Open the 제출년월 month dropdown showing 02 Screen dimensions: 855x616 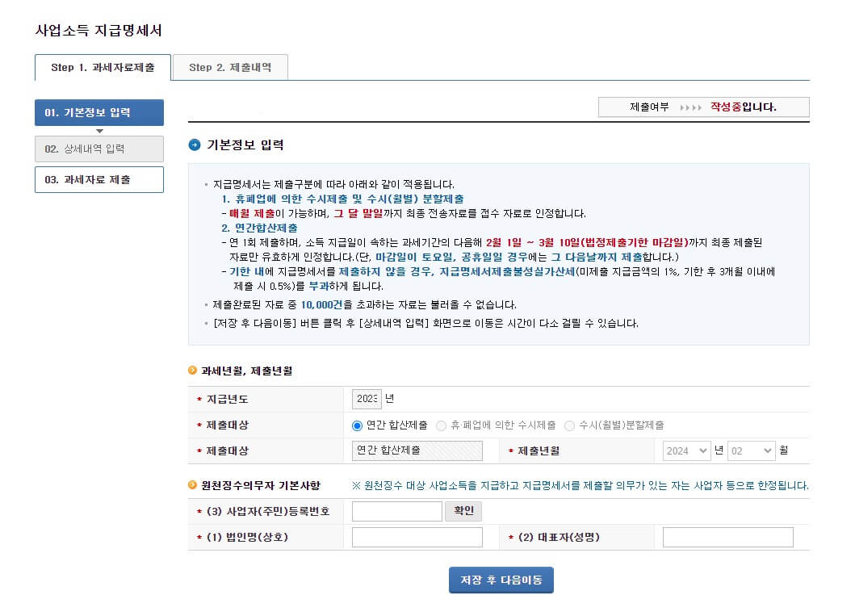click(x=750, y=451)
